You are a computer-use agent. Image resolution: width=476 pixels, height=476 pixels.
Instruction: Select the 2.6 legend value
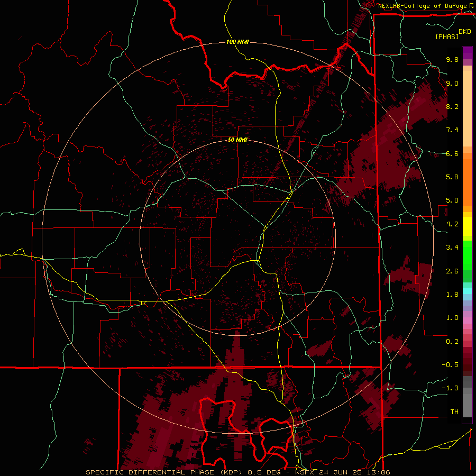[x=452, y=271]
